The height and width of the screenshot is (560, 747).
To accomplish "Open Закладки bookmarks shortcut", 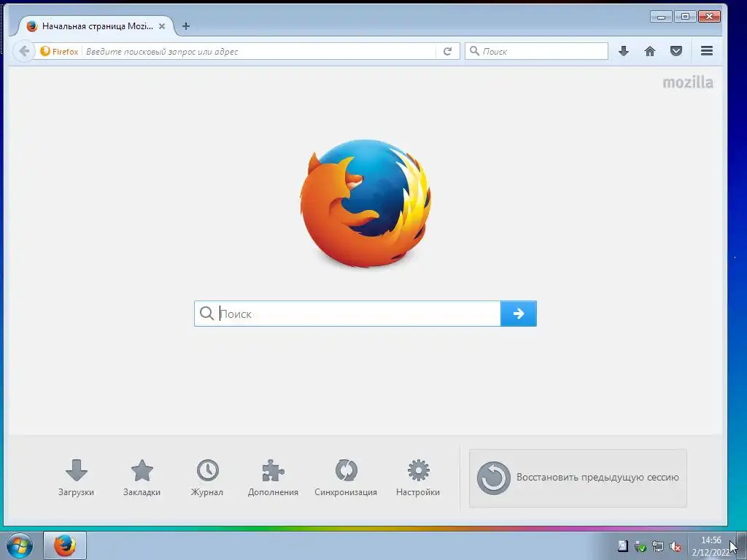I will pyautogui.click(x=142, y=478).
